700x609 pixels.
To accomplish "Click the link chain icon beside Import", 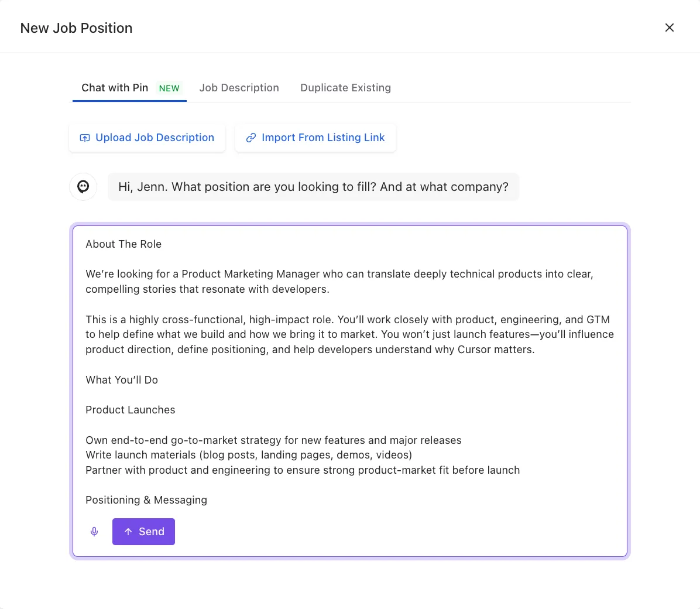I will point(251,138).
